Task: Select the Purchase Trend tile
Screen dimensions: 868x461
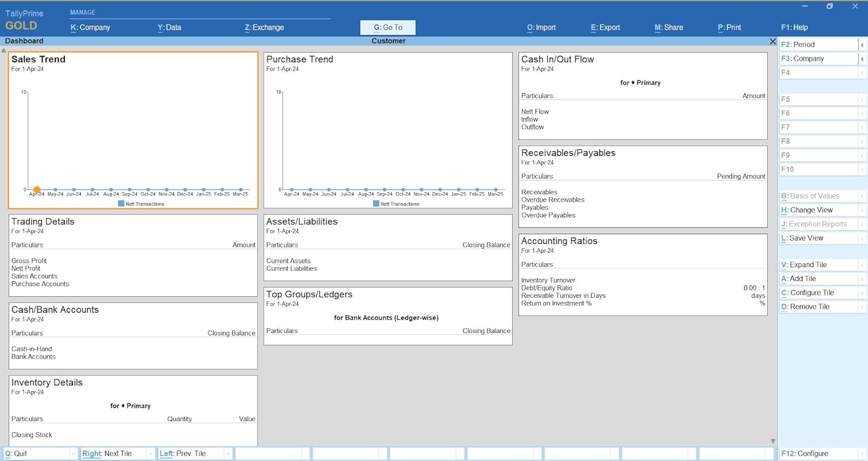Action: [388, 130]
